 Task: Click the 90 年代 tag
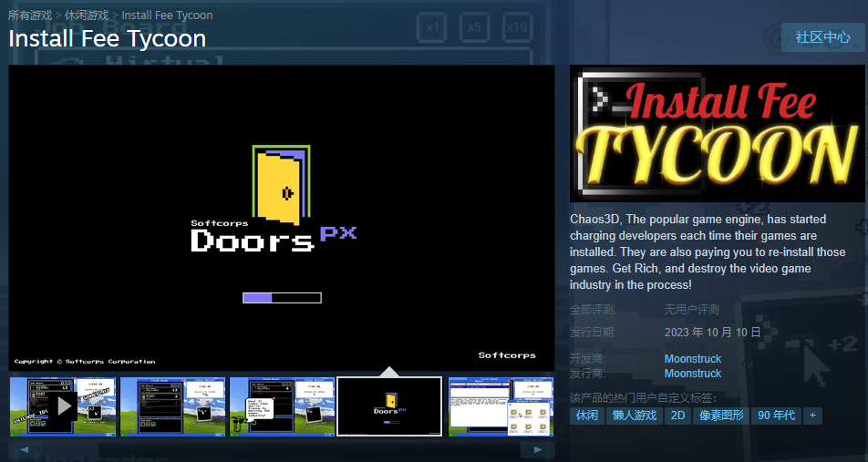776,416
